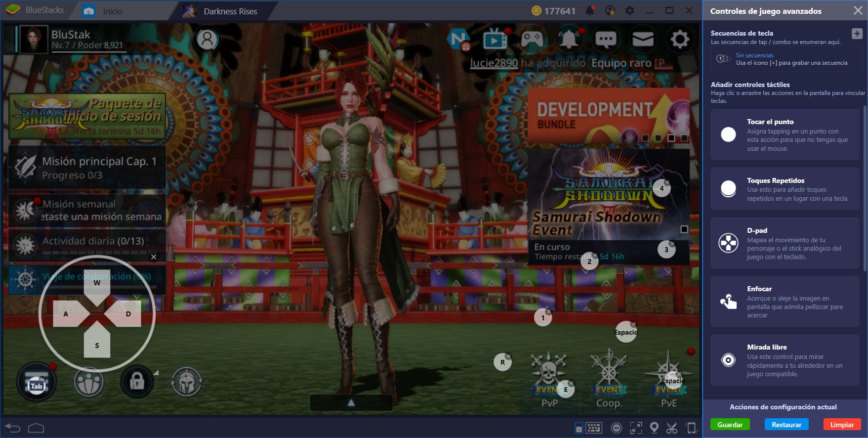The image size is (868, 438).
Task: Open BlueStacks account rewards icon
Action: point(610,10)
